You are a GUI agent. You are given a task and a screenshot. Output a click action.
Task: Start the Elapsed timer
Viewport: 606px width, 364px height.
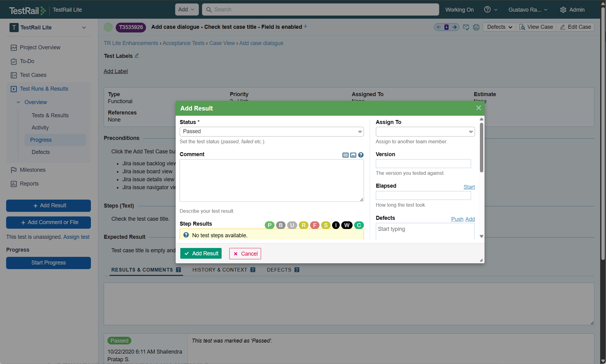pyautogui.click(x=469, y=187)
